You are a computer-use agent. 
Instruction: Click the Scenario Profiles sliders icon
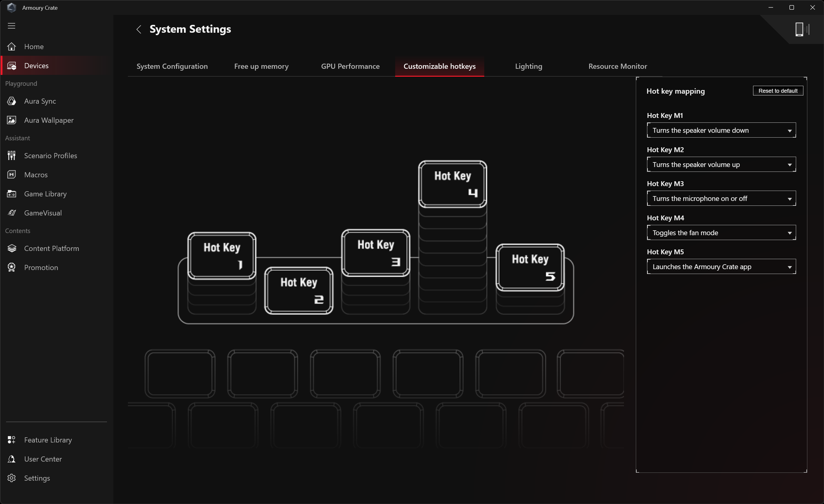point(12,155)
